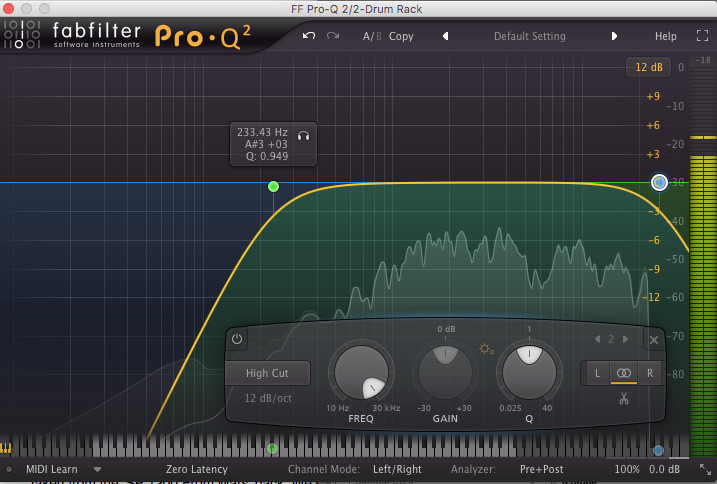The image size is (717, 484).
Task: Set band placement to stereo linked
Action: [624, 373]
